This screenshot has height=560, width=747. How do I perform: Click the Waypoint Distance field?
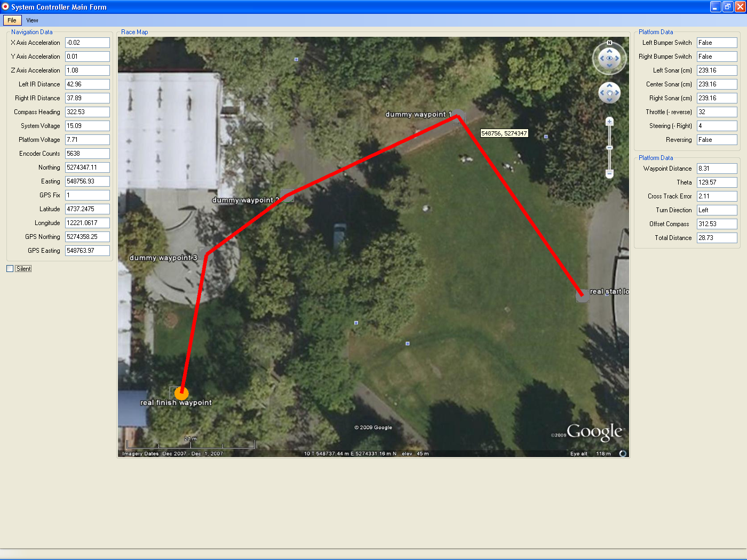[717, 169]
